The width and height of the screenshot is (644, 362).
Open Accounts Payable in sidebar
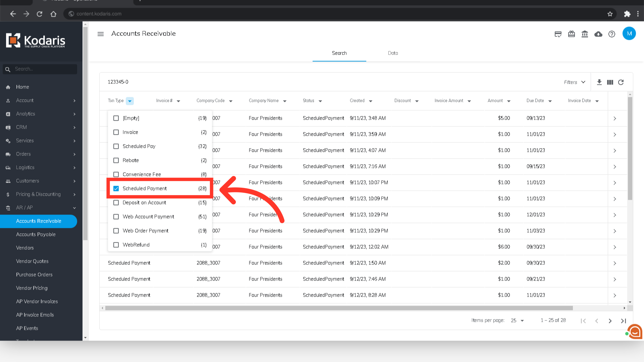36,234
